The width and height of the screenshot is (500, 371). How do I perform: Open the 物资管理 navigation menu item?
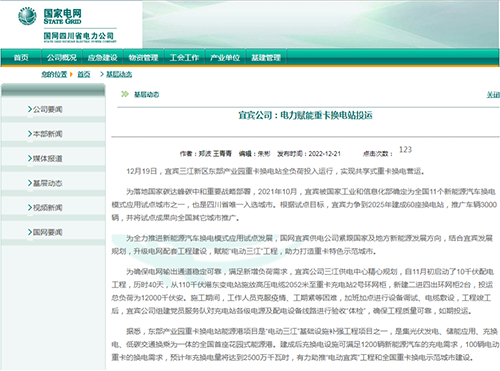tap(143, 58)
